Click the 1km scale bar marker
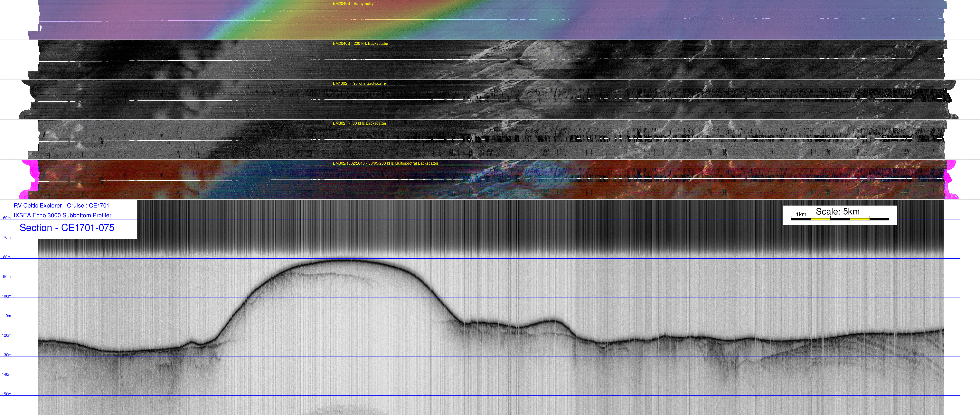This screenshot has width=980, height=415. [801, 215]
